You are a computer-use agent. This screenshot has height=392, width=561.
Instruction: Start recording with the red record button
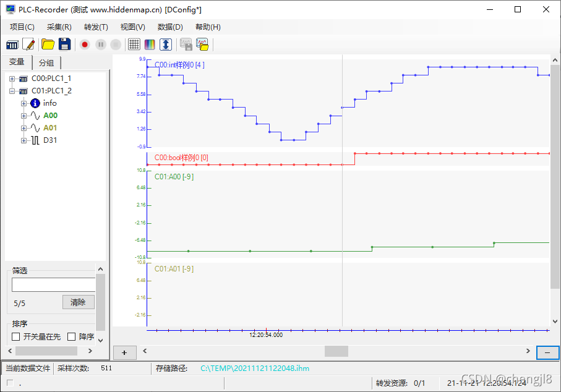click(x=85, y=45)
